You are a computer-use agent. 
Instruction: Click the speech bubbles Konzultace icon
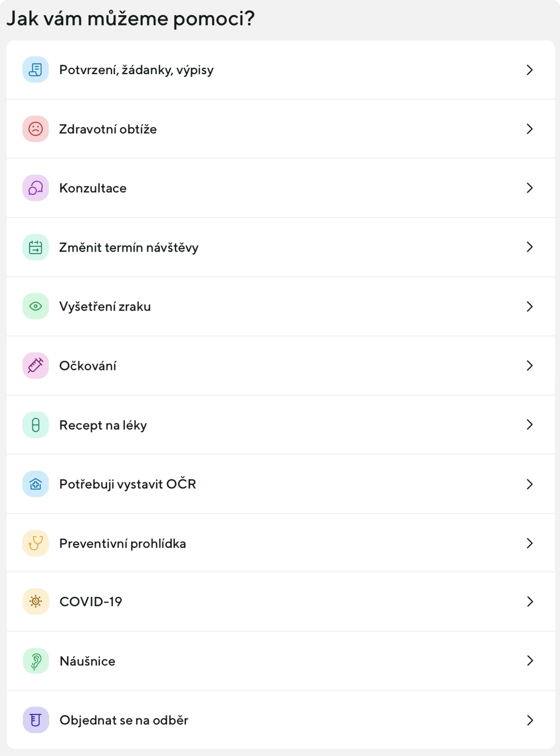[36, 188]
